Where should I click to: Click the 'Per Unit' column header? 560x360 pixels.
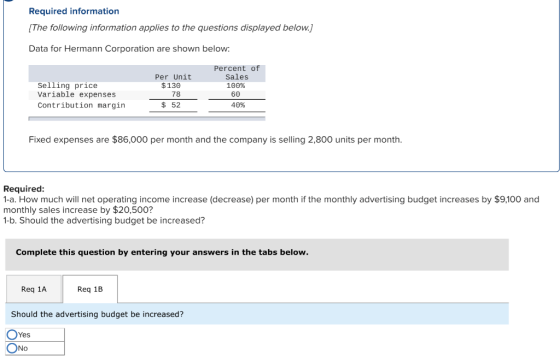point(173,77)
